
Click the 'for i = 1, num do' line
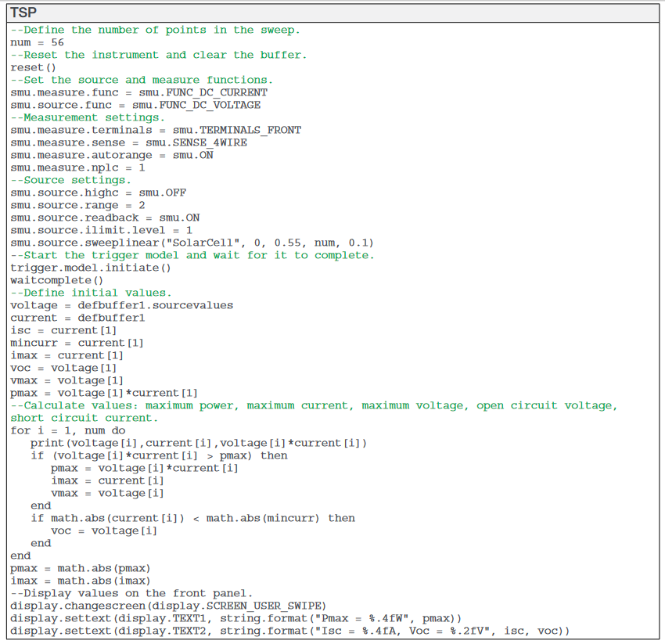[68, 430]
